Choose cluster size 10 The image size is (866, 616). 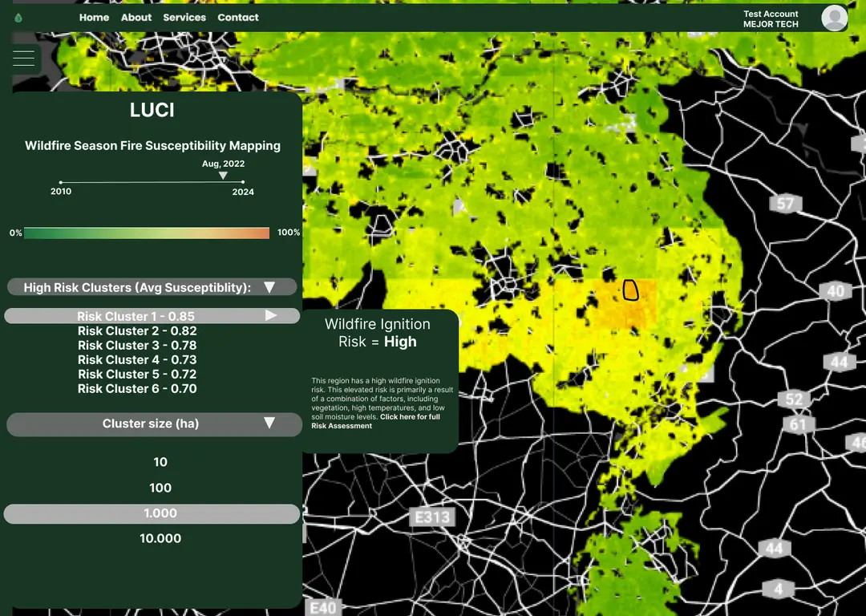pos(160,462)
